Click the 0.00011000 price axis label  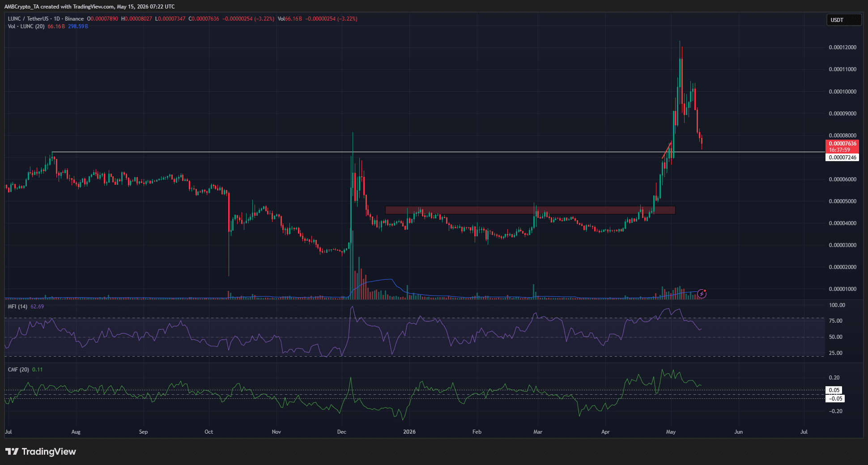pos(842,69)
